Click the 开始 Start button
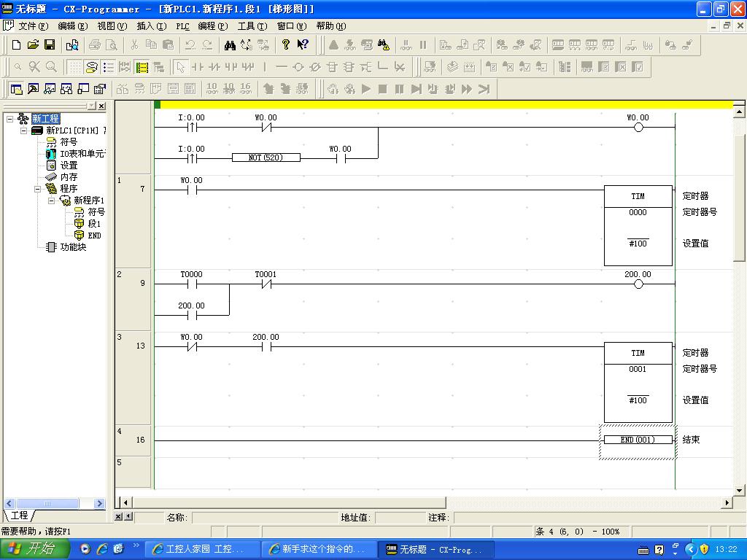Image resolution: width=747 pixels, height=560 pixels. tap(34, 549)
